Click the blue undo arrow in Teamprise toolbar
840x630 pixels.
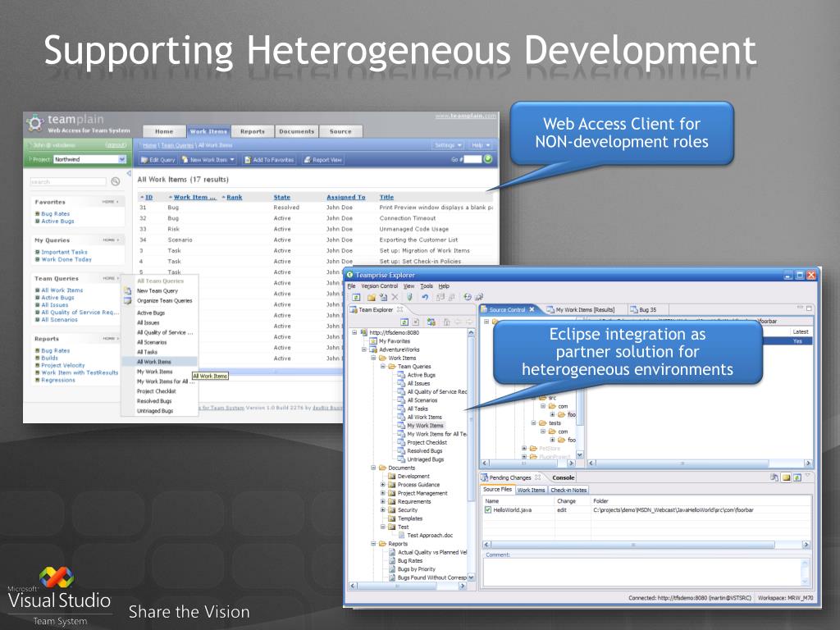(425, 297)
